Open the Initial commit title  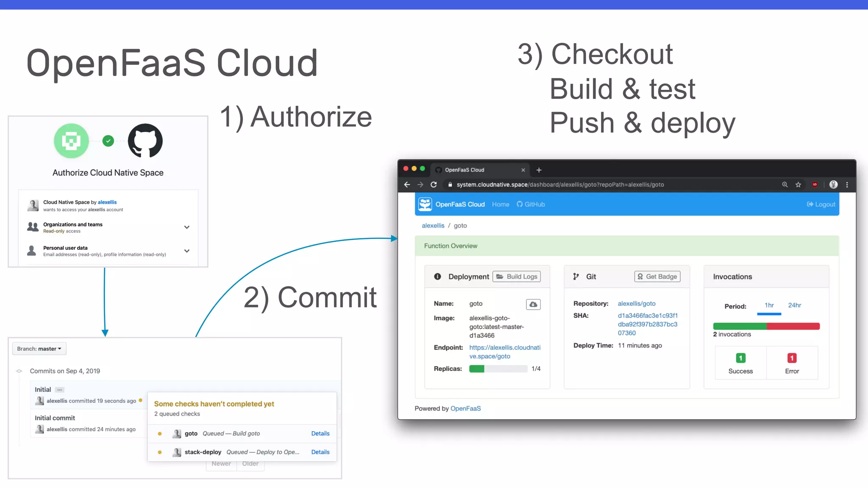43,390
